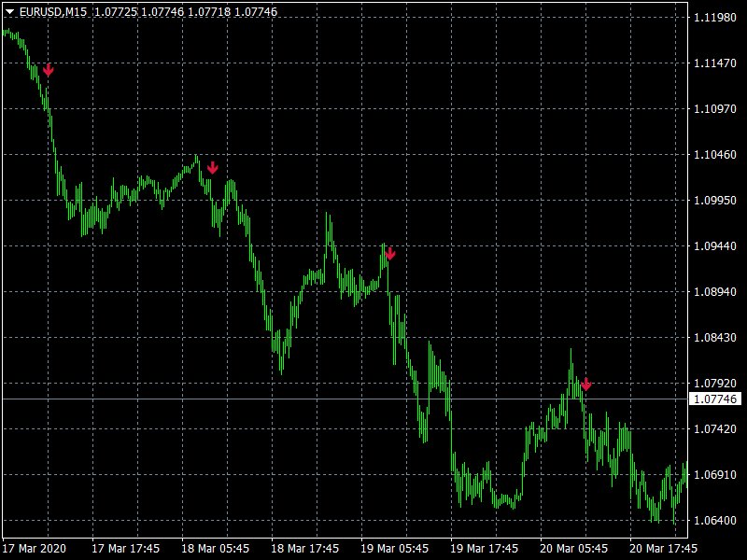Image resolution: width=747 pixels, height=560 pixels.
Task: Click the 1.06400 price scale label
Action: (715, 521)
